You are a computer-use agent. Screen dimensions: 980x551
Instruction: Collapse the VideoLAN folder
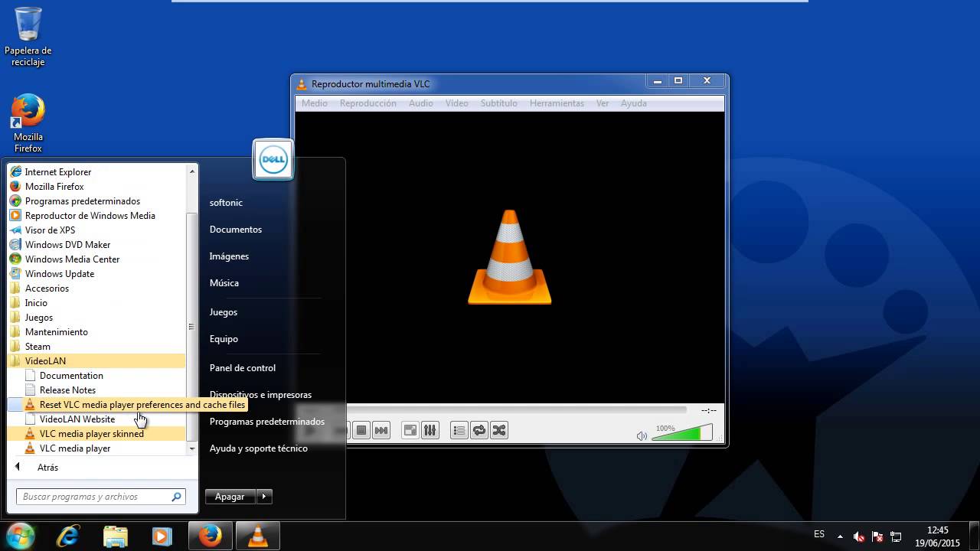coord(96,361)
